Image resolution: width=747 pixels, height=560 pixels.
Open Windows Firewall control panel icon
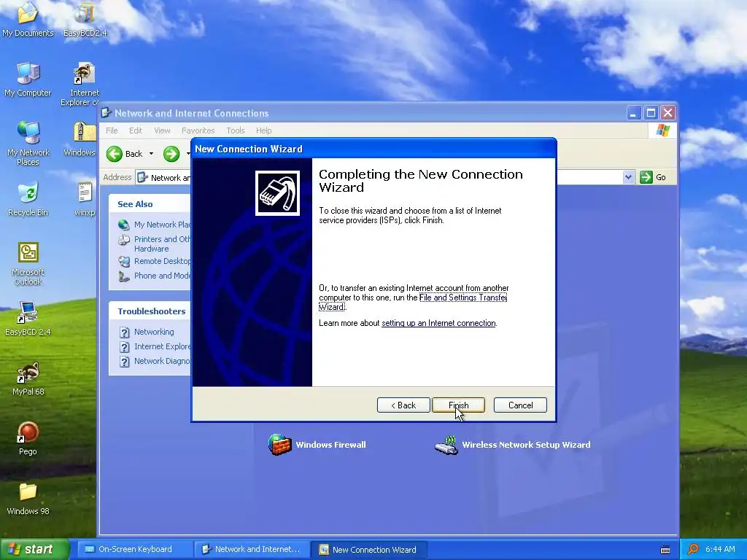(317, 445)
